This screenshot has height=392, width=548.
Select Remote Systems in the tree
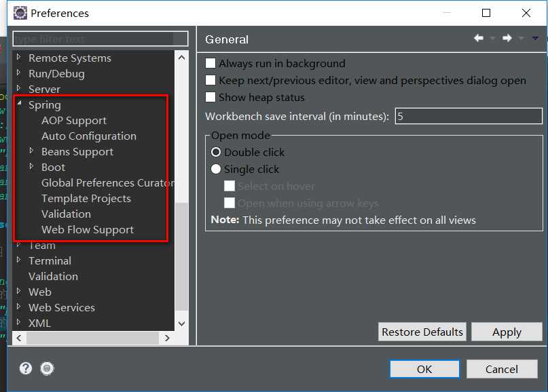click(x=70, y=58)
